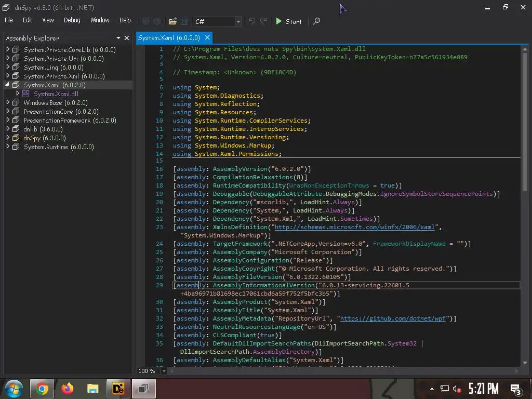
Task: Start debugging with the green Start button
Action: tap(289, 21)
